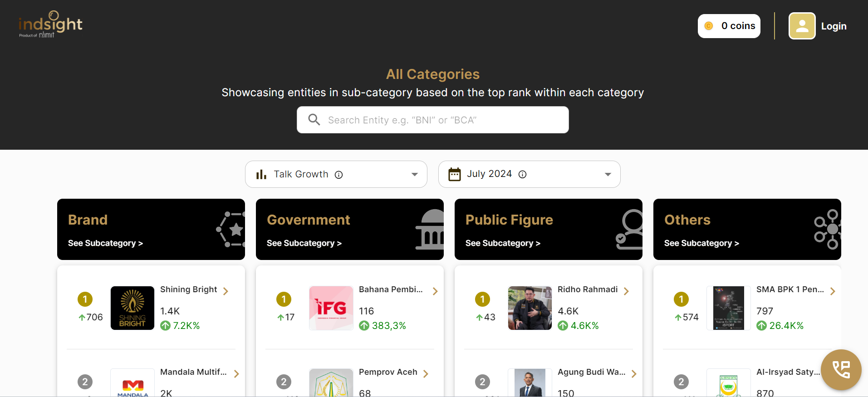868x397 pixels.
Task: Open Agung Budi Wa... details chevron
Action: click(x=634, y=374)
